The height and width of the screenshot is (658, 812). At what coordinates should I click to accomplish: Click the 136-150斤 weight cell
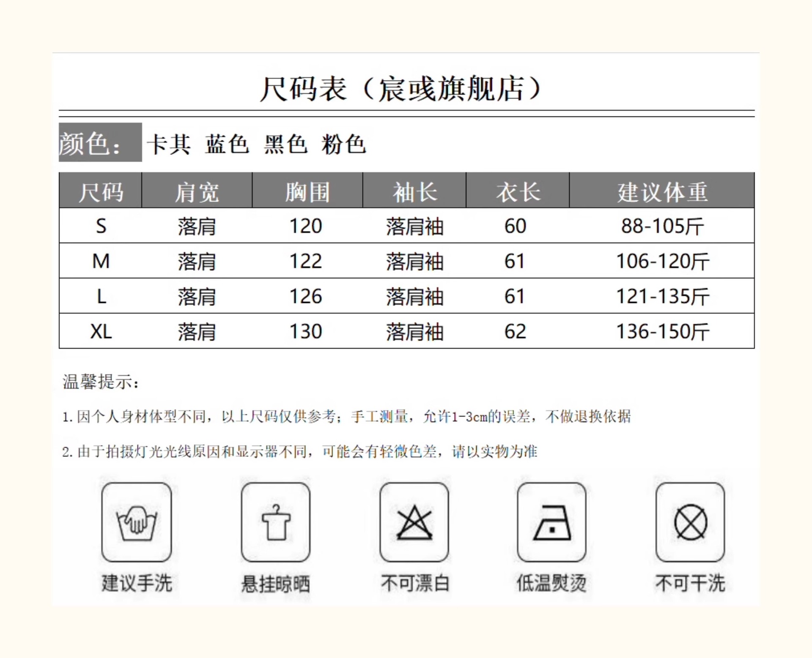662,331
